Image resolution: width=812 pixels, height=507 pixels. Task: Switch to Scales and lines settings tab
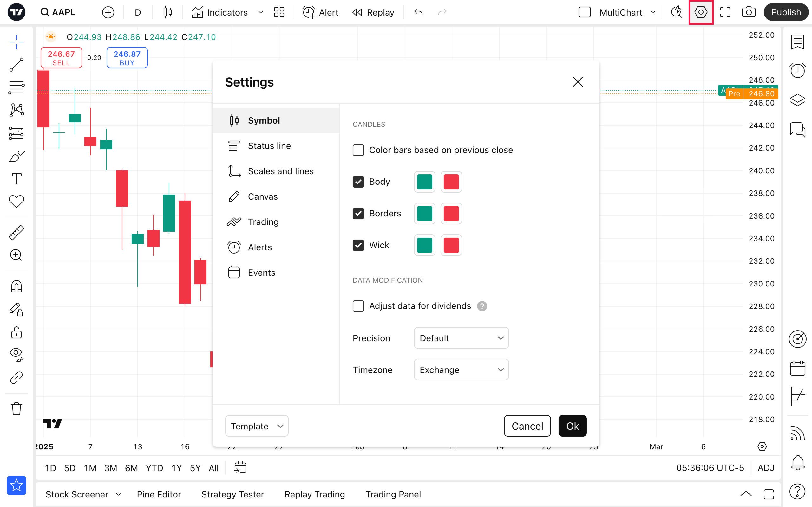[x=280, y=171]
